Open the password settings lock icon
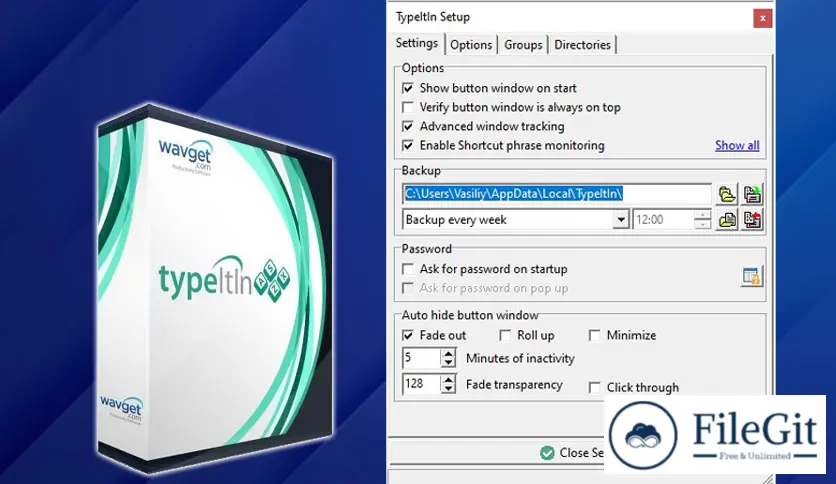The width and height of the screenshot is (836, 484). [752, 277]
